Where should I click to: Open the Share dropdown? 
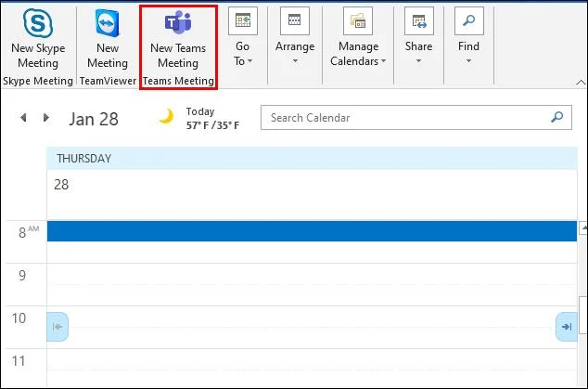pos(419,37)
